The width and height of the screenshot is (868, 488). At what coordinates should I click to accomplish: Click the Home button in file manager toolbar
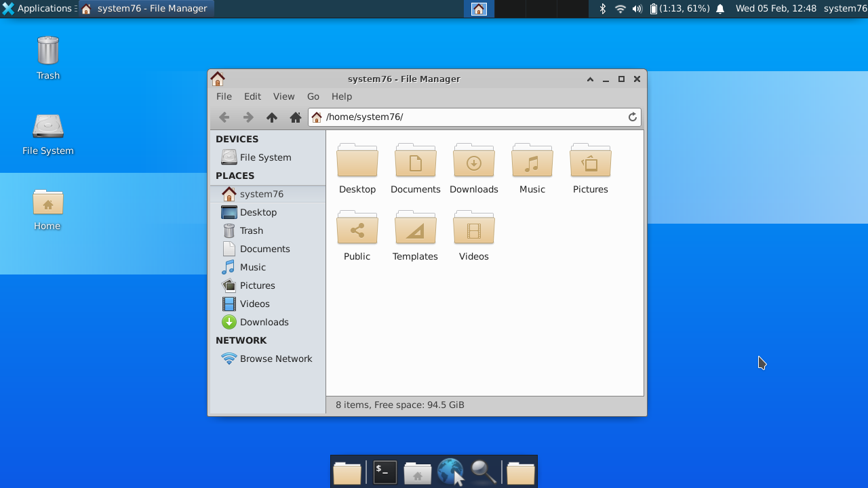[295, 117]
